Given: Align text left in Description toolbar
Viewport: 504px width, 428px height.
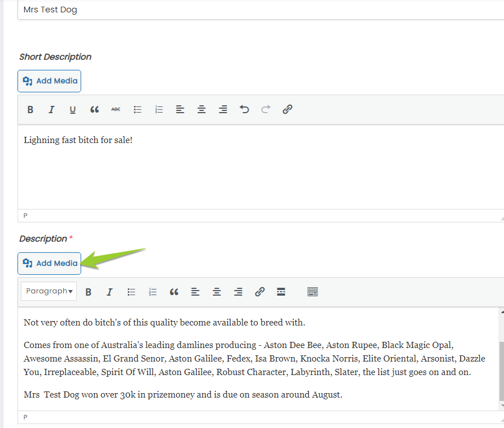Looking at the screenshot, I should click(x=196, y=292).
